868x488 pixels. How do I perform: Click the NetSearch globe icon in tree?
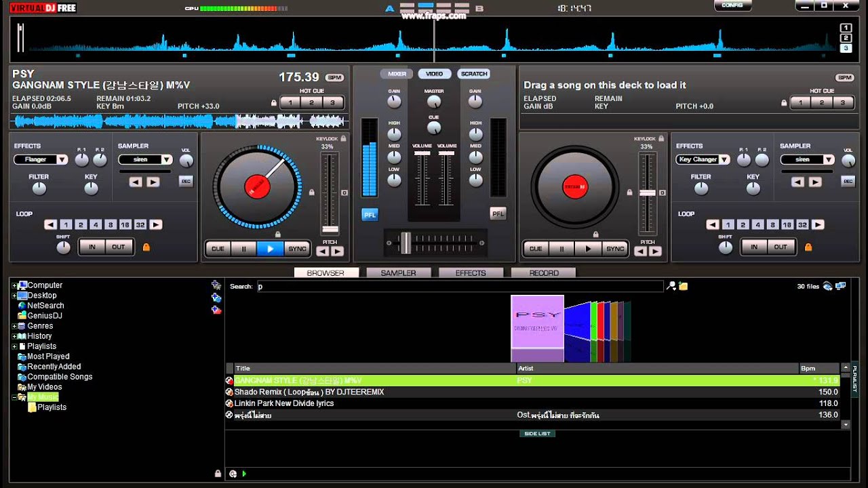click(x=22, y=306)
